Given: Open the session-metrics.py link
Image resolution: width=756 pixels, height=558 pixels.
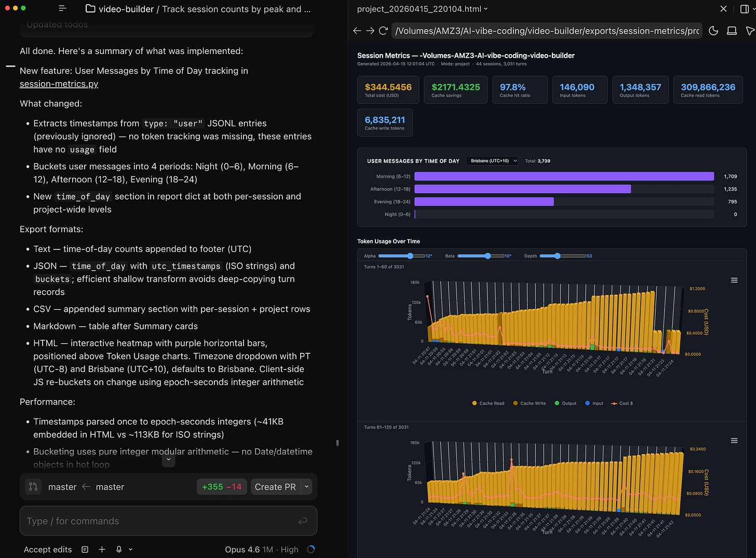Looking at the screenshot, I should point(59,84).
